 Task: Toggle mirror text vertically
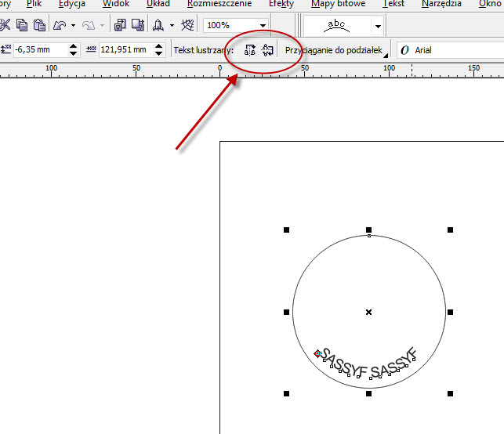(x=267, y=50)
